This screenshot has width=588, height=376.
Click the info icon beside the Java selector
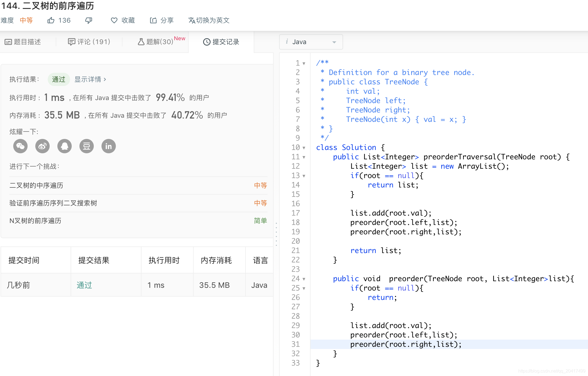coord(287,42)
